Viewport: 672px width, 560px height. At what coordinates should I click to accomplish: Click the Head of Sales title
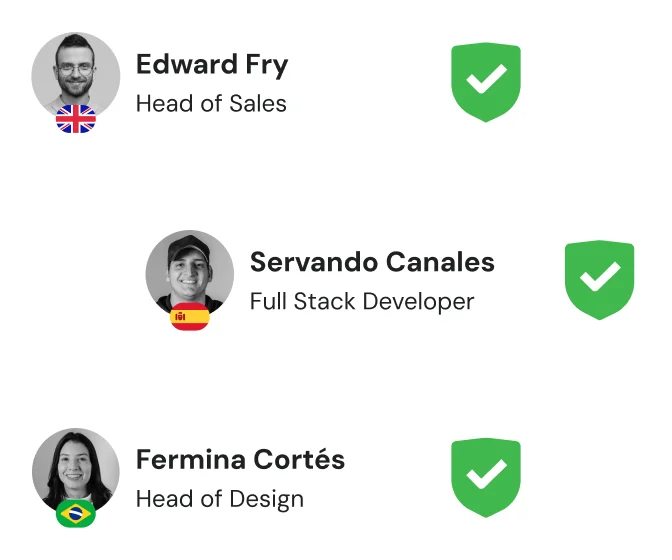point(211,104)
